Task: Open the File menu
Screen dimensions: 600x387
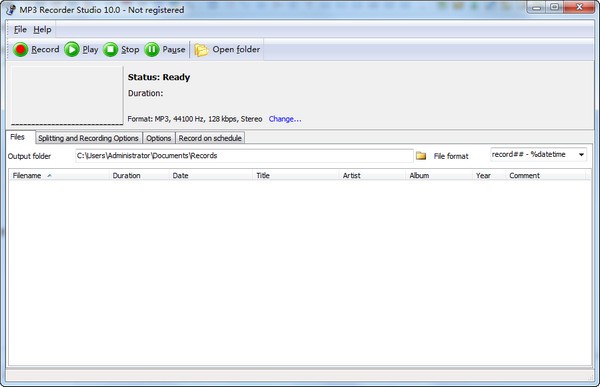Action: 20,29
